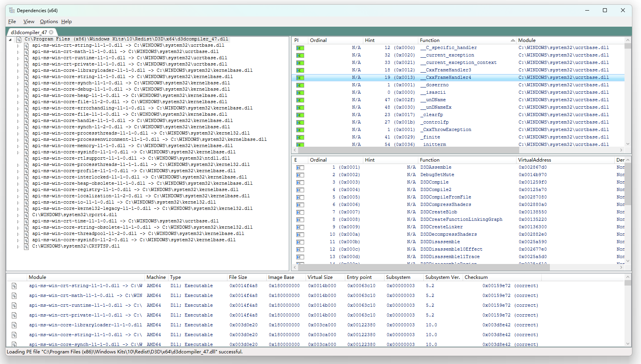Image resolution: width=641 pixels, height=364 pixels.
Task: Close the d3dcompiler_47 tab using its x icon
Action: tap(51, 32)
